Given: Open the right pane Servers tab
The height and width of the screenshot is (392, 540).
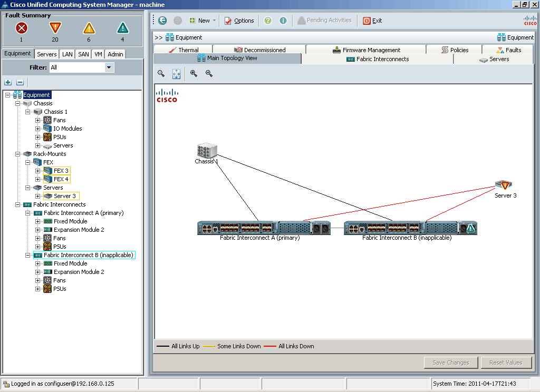Looking at the screenshot, I should click(x=494, y=59).
